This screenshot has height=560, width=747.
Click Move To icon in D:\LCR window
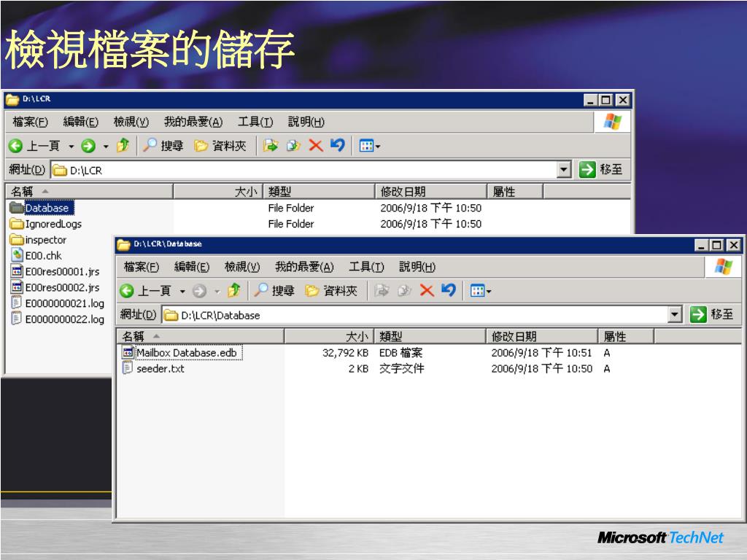pos(270,145)
